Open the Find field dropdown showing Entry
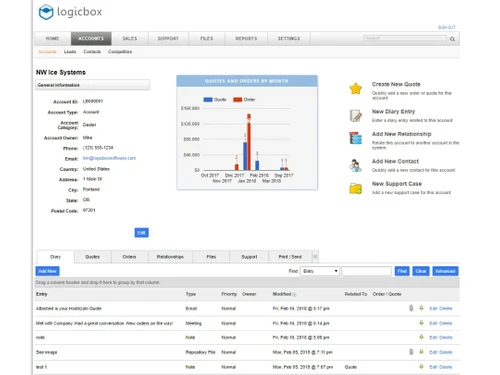The height and width of the screenshot is (375, 500). pos(320,271)
